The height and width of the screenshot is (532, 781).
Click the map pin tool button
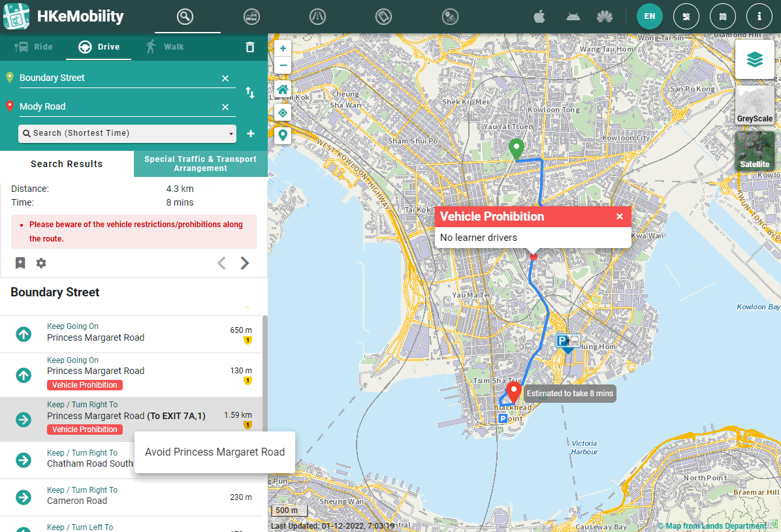[283, 135]
